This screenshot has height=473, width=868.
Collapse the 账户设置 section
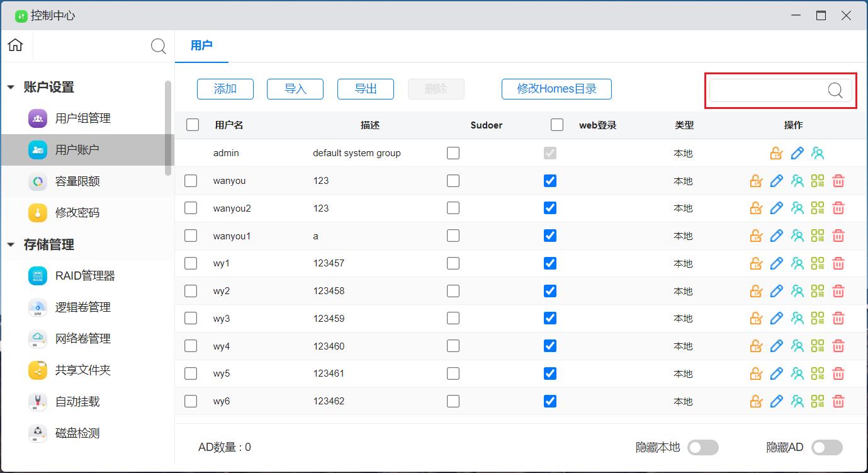(11, 88)
